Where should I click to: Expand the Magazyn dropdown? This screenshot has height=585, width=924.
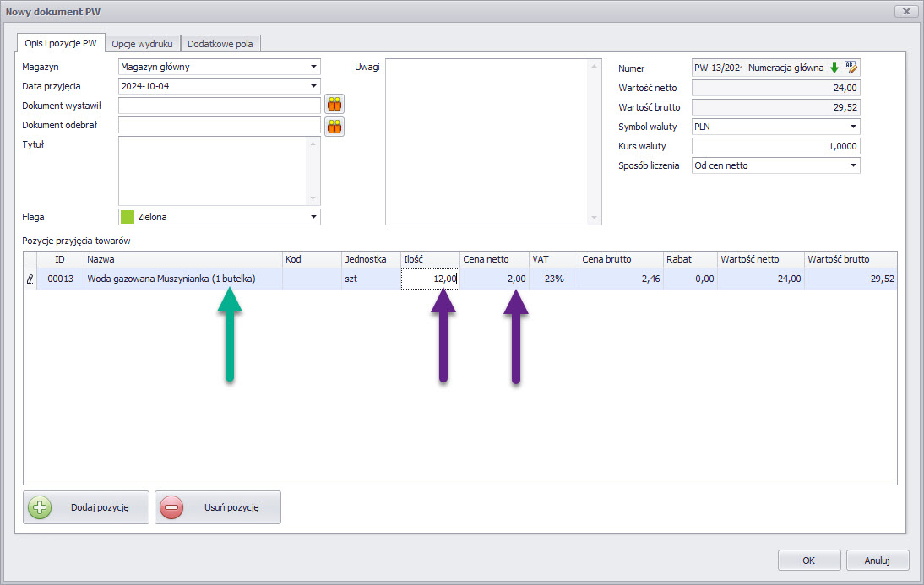[313, 67]
